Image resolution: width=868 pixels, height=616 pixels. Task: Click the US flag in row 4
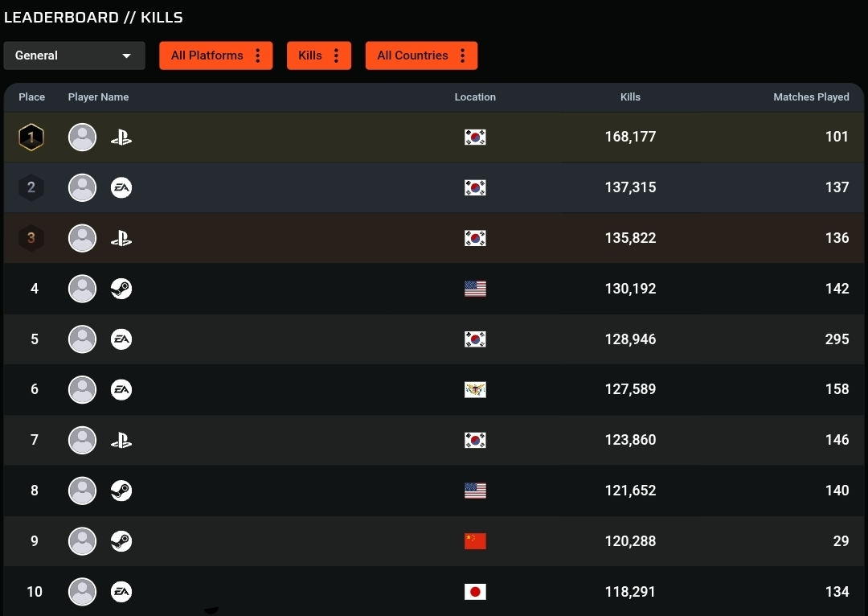coord(475,289)
